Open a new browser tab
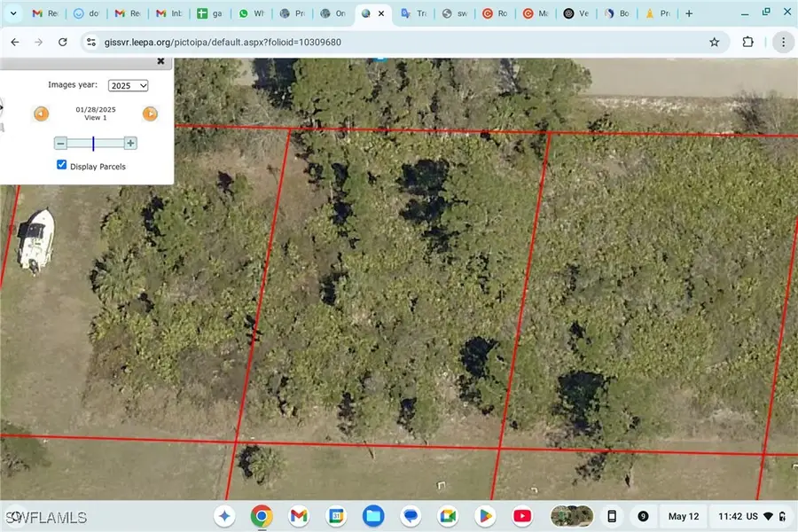 [x=689, y=12]
